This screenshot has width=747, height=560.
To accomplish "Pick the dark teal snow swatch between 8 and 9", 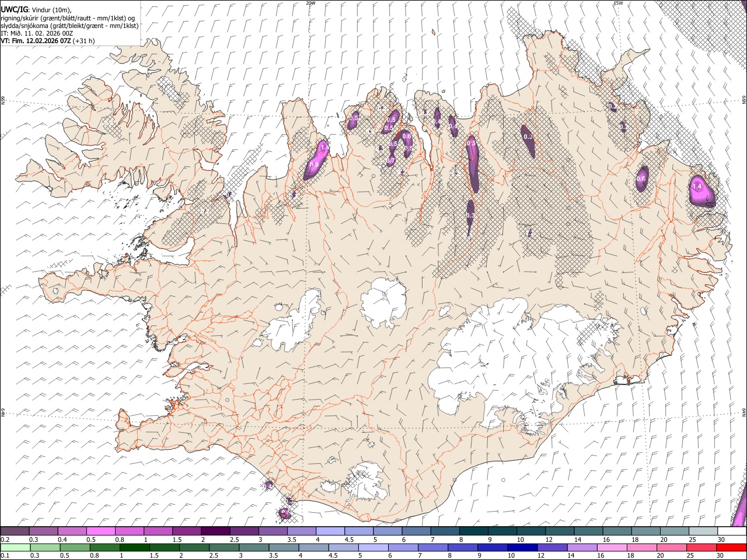I will 474,531.
